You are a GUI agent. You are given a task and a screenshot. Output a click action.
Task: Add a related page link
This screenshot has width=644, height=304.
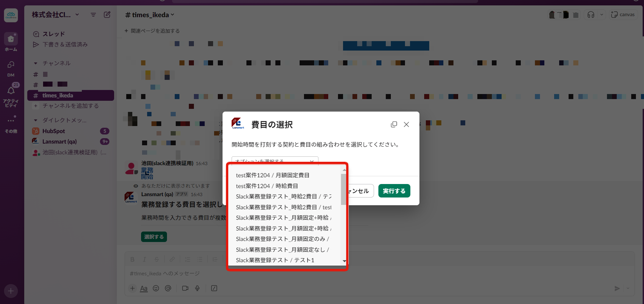click(152, 31)
